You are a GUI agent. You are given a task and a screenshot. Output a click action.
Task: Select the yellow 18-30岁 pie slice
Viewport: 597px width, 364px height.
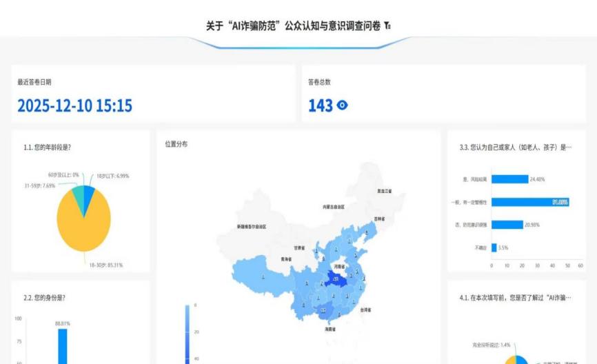83,228
